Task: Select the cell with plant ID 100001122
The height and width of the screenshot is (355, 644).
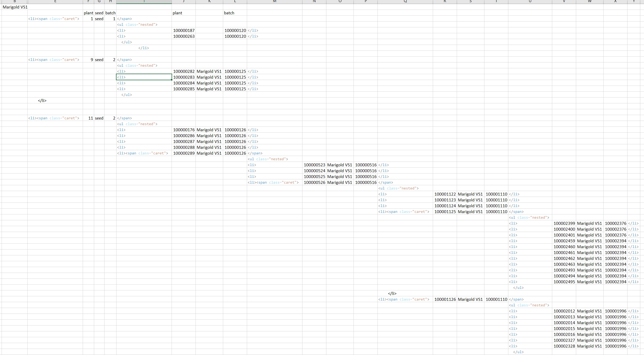Action: pos(445,194)
